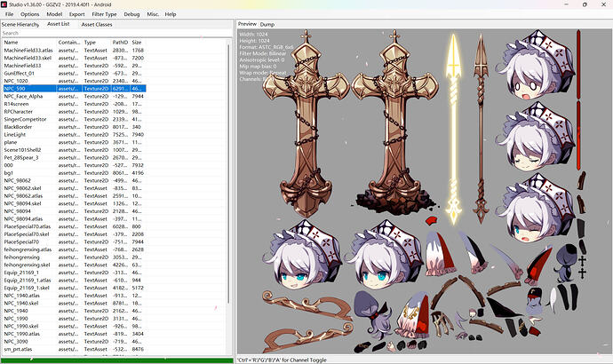The image size is (613, 364).
Task: Select the PlaceSpecial70.atlas row
Action: [x=75, y=226]
